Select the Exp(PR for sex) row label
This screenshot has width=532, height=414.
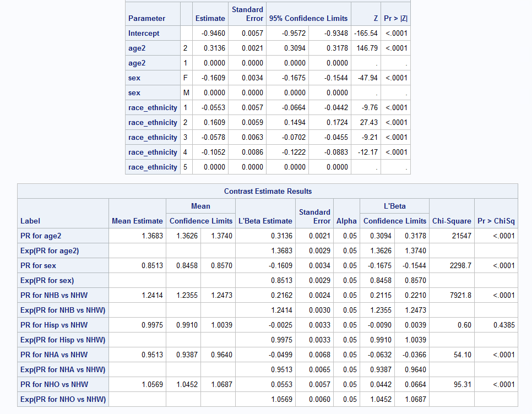pyautogui.click(x=47, y=280)
